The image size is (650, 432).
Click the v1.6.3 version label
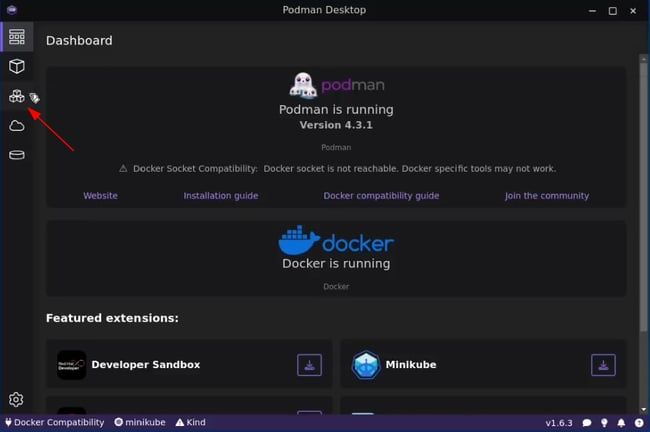point(560,423)
